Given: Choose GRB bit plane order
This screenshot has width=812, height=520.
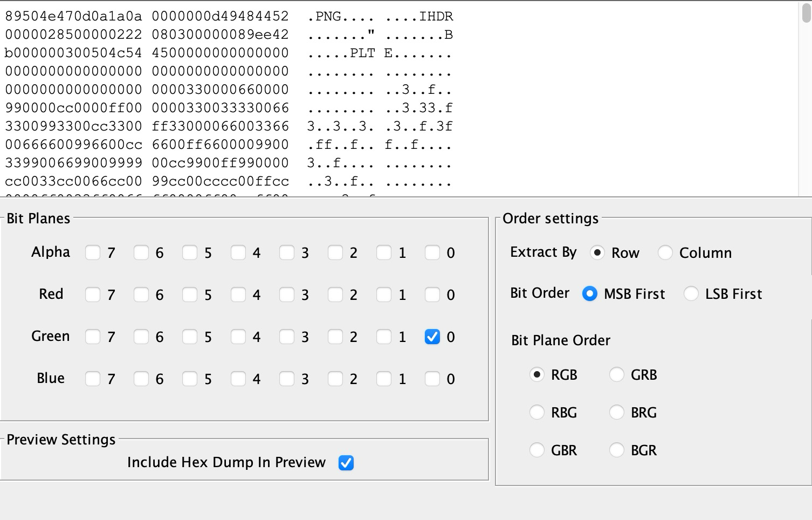Looking at the screenshot, I should click(x=616, y=374).
